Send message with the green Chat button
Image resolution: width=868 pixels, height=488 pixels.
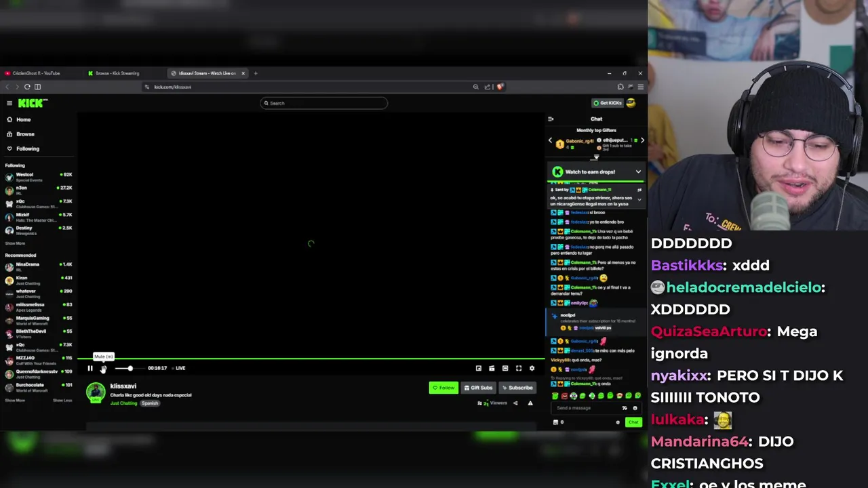[633, 422]
